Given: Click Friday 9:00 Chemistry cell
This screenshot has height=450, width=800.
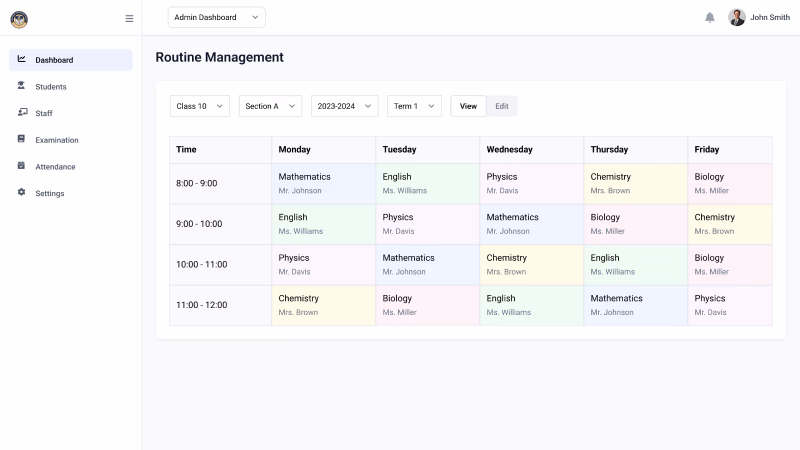Looking at the screenshot, I should [x=731, y=224].
